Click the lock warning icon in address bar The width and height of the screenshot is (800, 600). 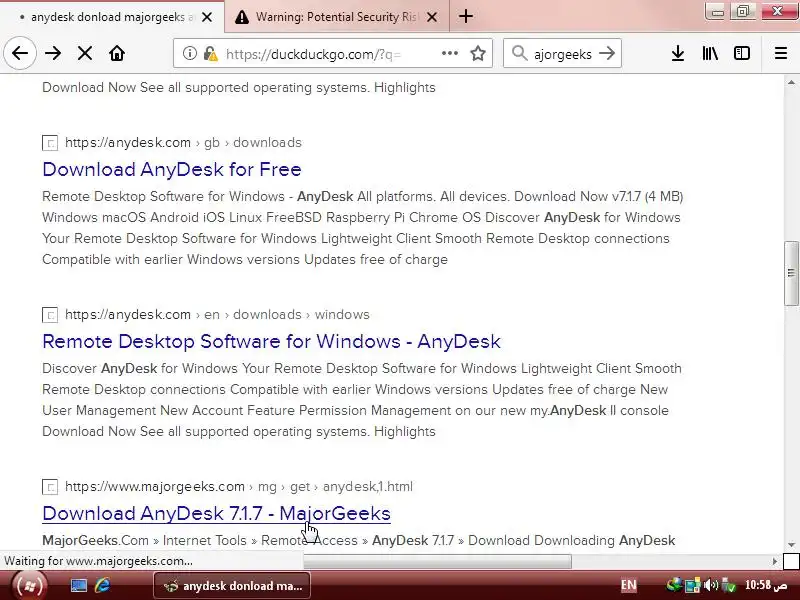tap(210, 53)
